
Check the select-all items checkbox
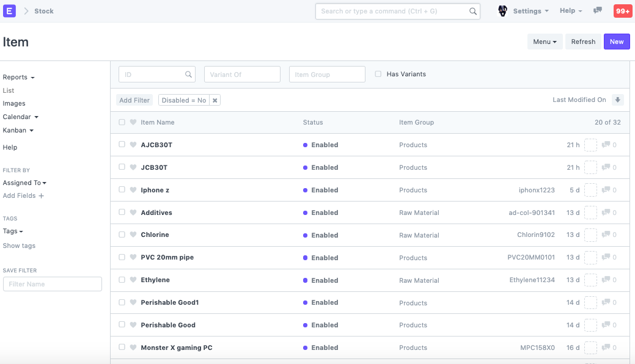(x=122, y=122)
